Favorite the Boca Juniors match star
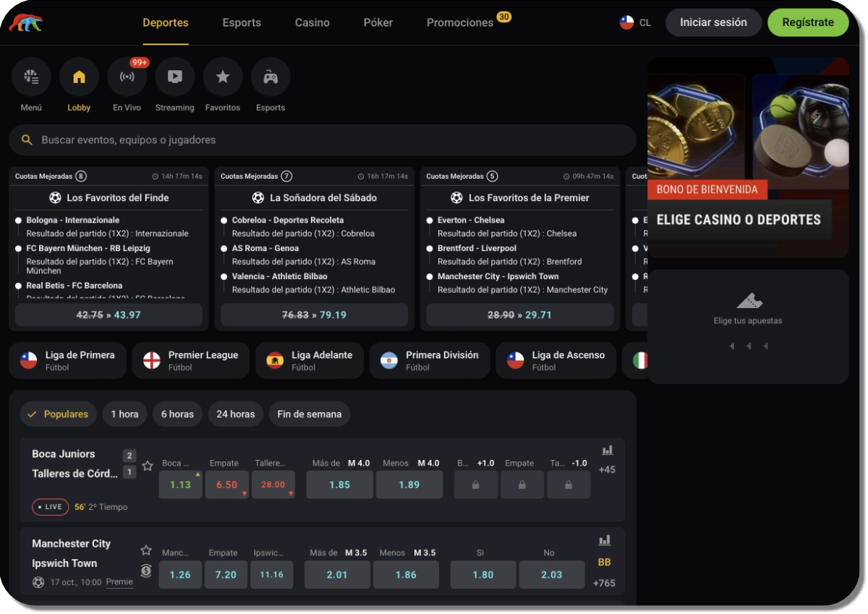The height and width of the screenshot is (614, 868). tap(148, 466)
